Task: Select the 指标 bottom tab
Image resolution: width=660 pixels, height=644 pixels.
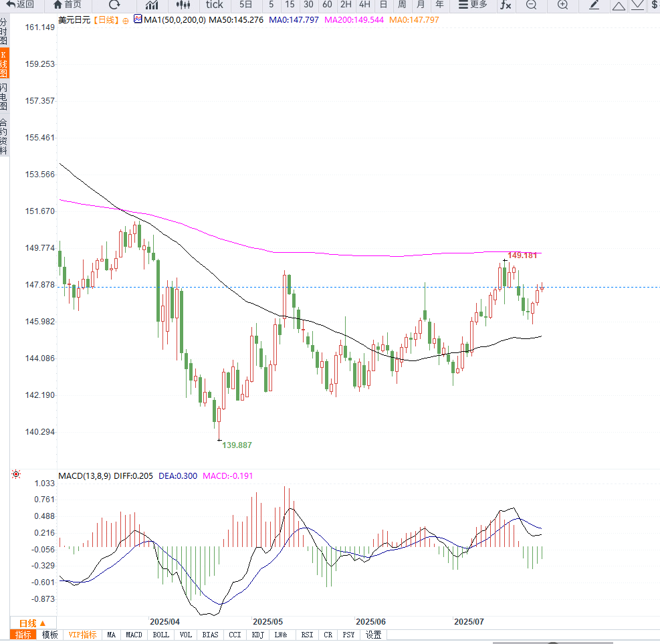Action: coord(23,635)
